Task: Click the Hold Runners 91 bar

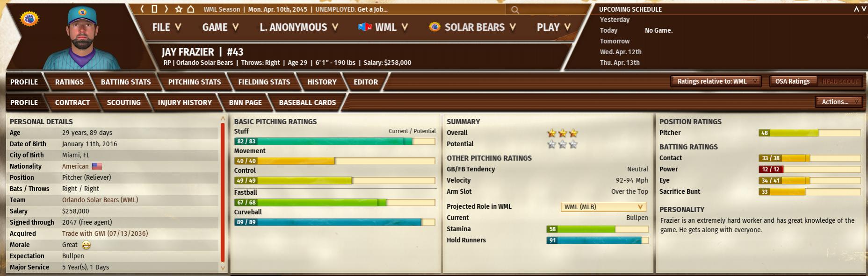Action: point(597,240)
